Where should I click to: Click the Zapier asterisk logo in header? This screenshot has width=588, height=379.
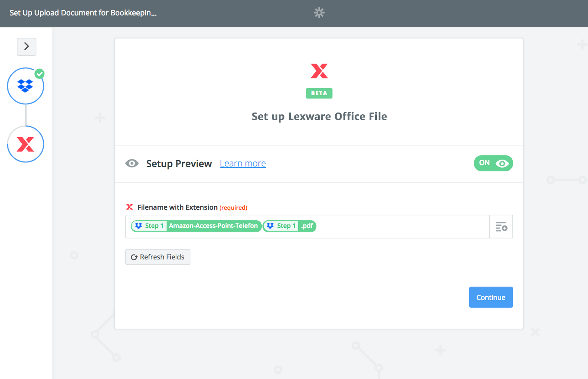tap(319, 13)
